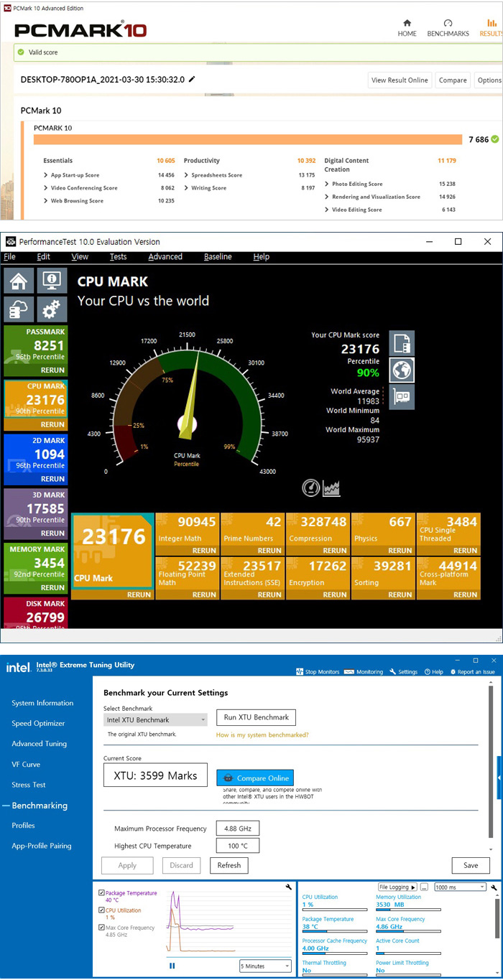
Task: Click PerformanceTest cloud upload baseline icon
Action: (19, 310)
